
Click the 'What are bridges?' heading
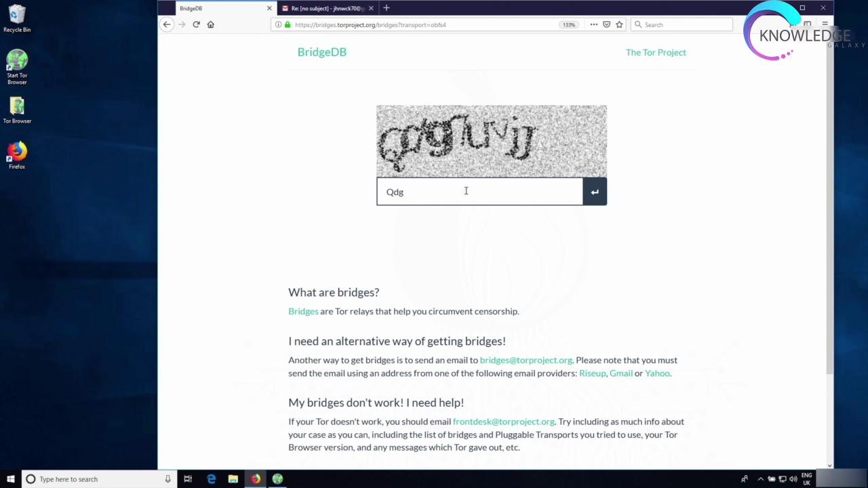(x=334, y=292)
